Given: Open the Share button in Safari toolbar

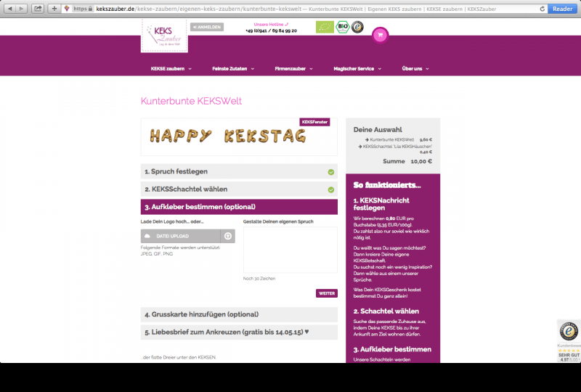Looking at the screenshot, I should pyautogui.click(x=38, y=9).
